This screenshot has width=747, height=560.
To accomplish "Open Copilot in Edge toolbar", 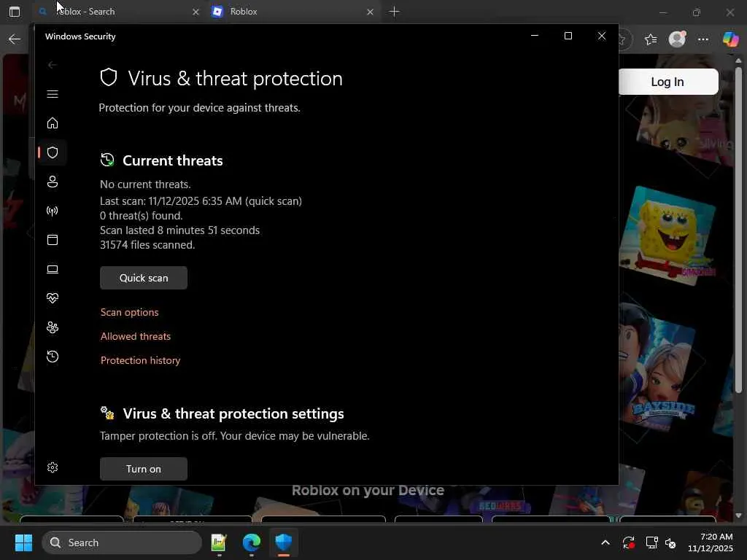I will [730, 39].
